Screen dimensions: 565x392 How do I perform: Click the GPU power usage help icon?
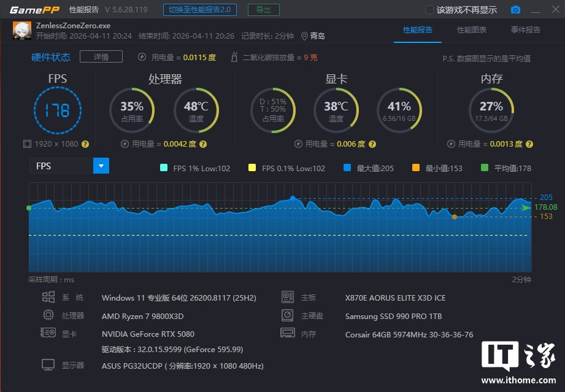[x=371, y=144]
